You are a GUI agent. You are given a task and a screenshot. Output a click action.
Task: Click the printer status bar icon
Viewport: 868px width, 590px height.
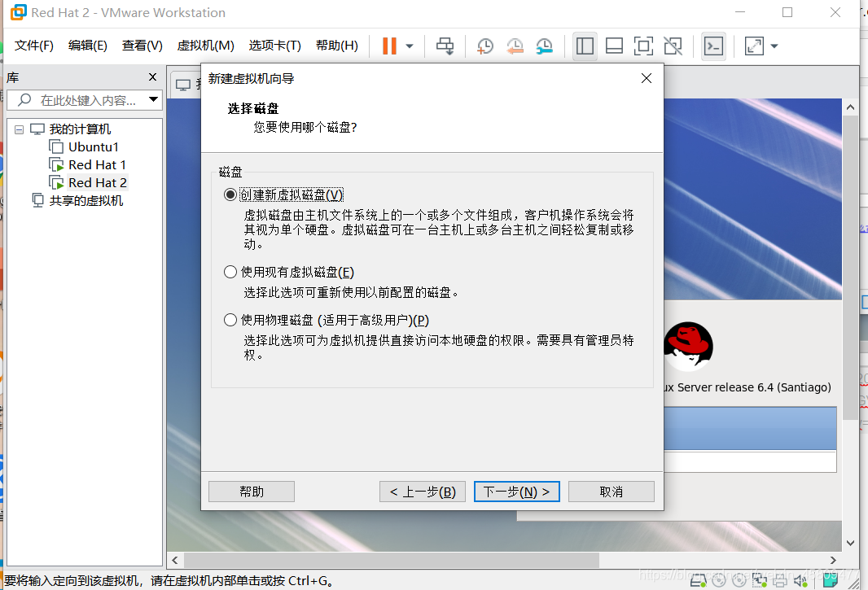pos(780,580)
